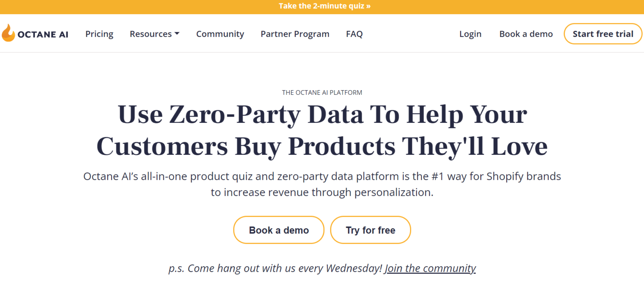This screenshot has width=644, height=289.
Task: Expand the Resources navigation chevron
Action: [x=177, y=34]
